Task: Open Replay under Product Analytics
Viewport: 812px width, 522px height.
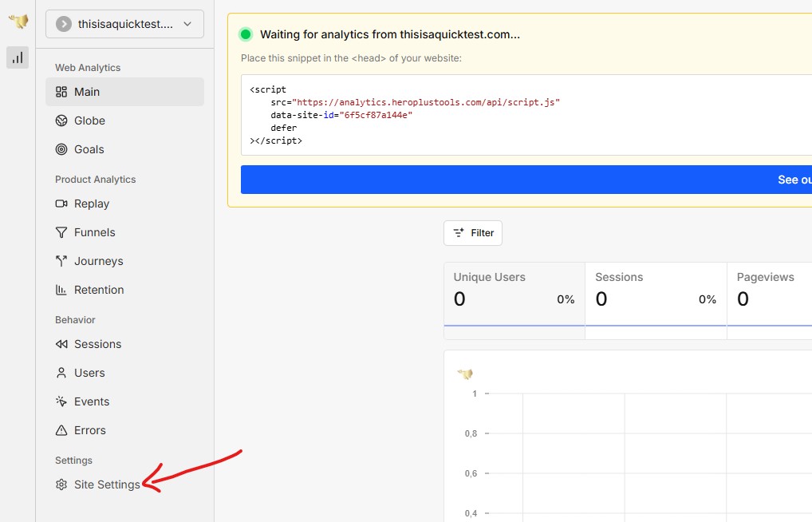Action: coord(91,204)
